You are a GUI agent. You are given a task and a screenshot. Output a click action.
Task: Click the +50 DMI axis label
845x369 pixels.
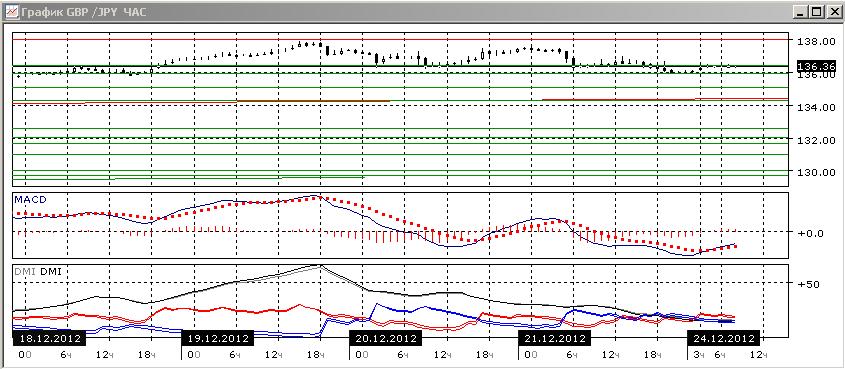(x=808, y=283)
